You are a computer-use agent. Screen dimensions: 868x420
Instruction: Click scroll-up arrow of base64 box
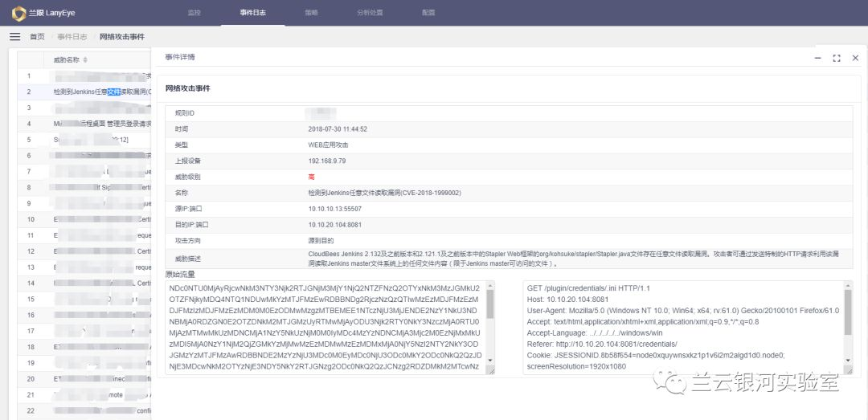(x=490, y=286)
